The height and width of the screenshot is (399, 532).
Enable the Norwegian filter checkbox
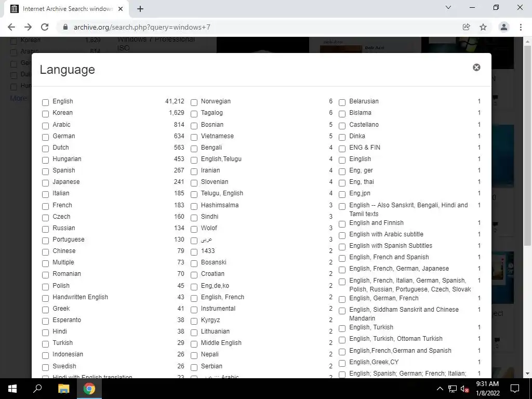[194, 102]
